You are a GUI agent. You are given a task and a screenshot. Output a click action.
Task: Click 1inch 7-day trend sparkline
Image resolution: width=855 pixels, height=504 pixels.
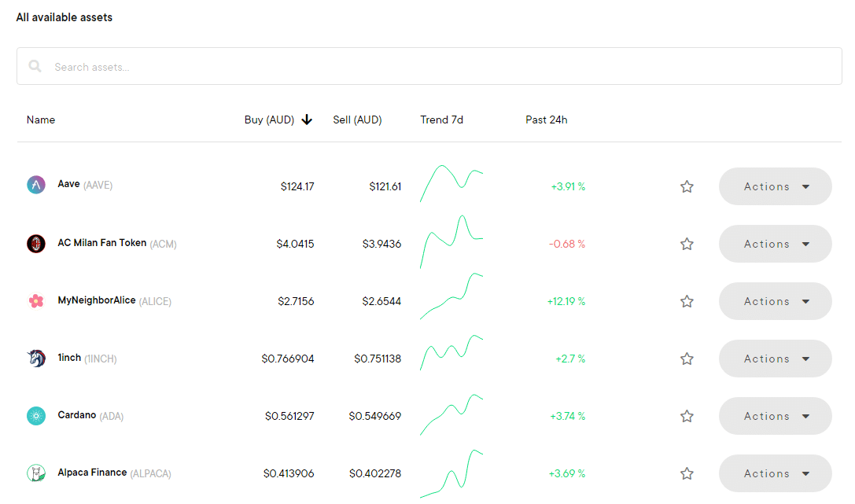click(x=451, y=352)
